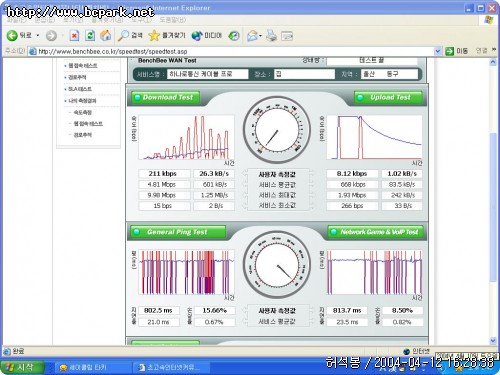Open 경로추적 under 나의 측정결과

point(82,135)
